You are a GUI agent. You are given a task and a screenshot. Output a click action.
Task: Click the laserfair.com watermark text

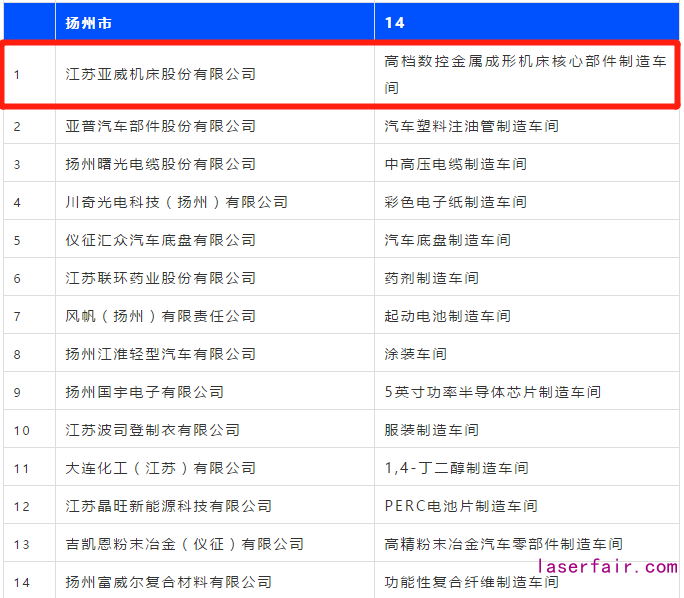(x=607, y=567)
